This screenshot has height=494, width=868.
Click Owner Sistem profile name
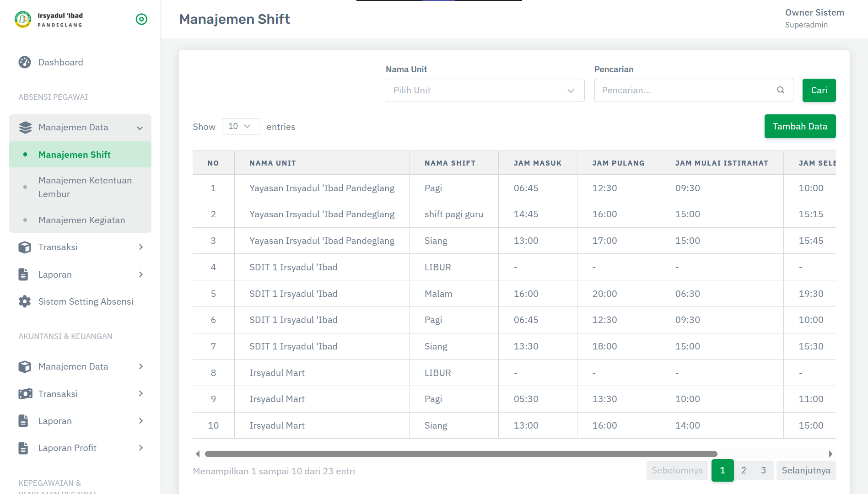pyautogui.click(x=814, y=13)
